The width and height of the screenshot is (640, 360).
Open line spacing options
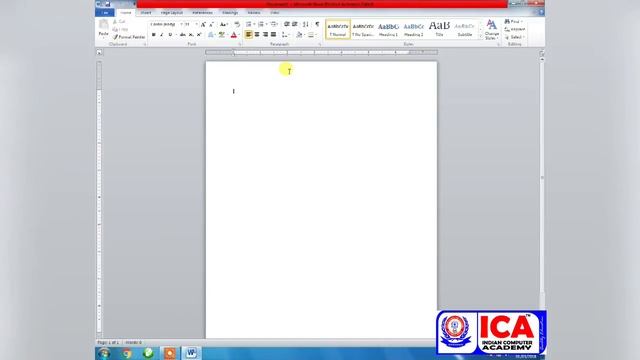point(285,35)
